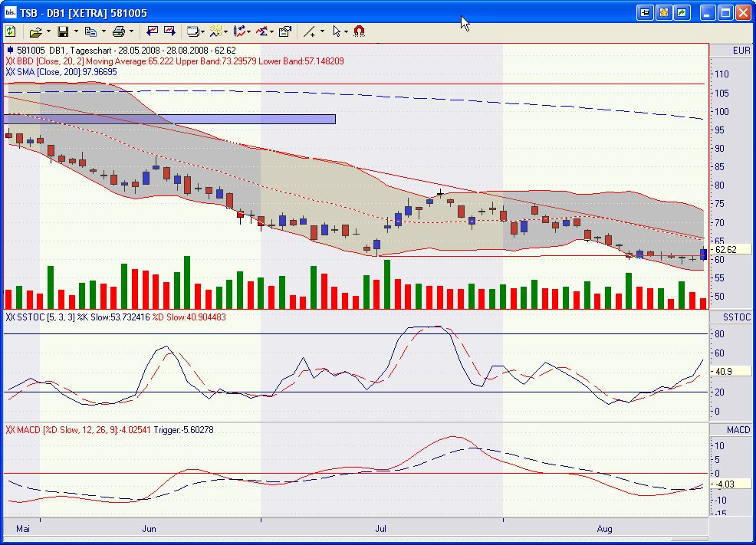Click the BBD Bollinger Band indicator label
The image size is (756, 545).
175,61
